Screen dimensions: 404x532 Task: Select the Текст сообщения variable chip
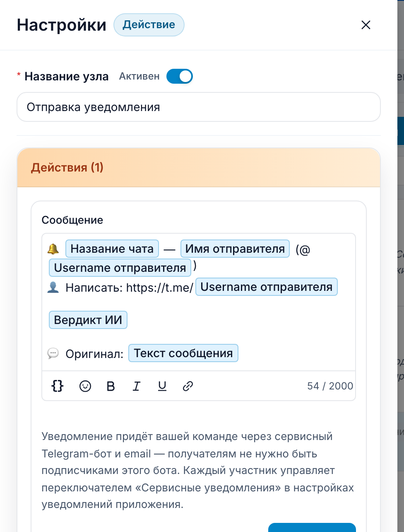click(x=183, y=353)
